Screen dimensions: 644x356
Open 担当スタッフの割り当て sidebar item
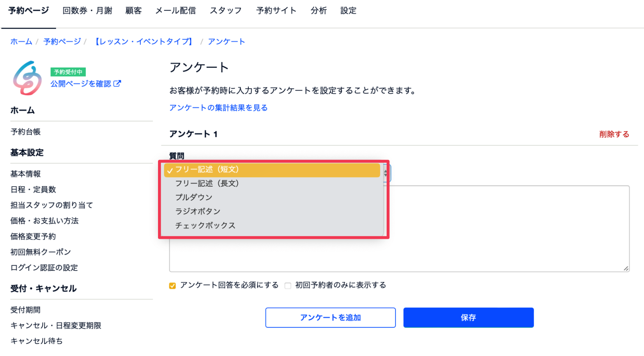click(52, 205)
